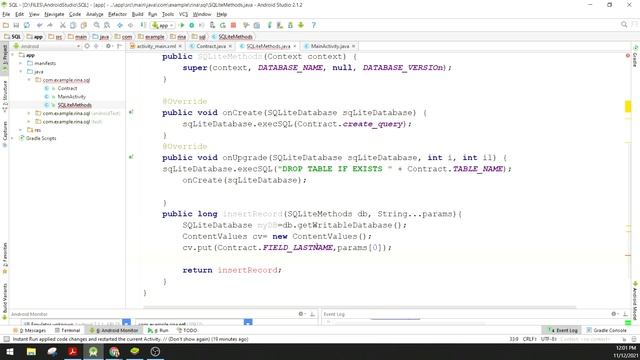This screenshot has height=360, width=640.
Task: Expand com.example.rina.sql (androidTest) package
Action: (x=29, y=113)
